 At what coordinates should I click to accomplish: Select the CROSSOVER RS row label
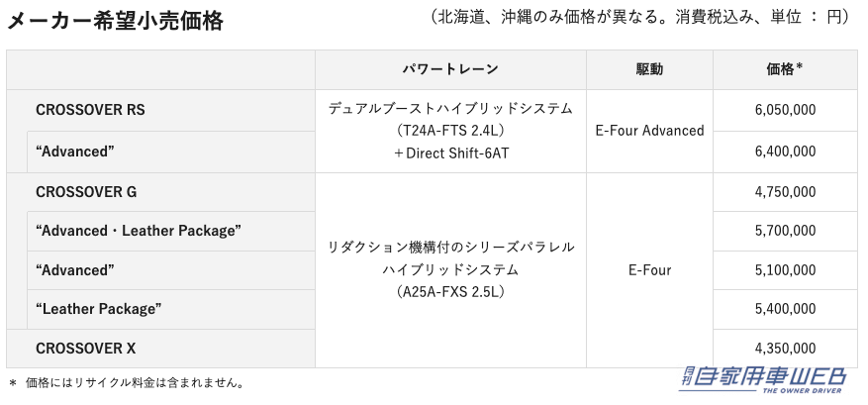pos(90,110)
